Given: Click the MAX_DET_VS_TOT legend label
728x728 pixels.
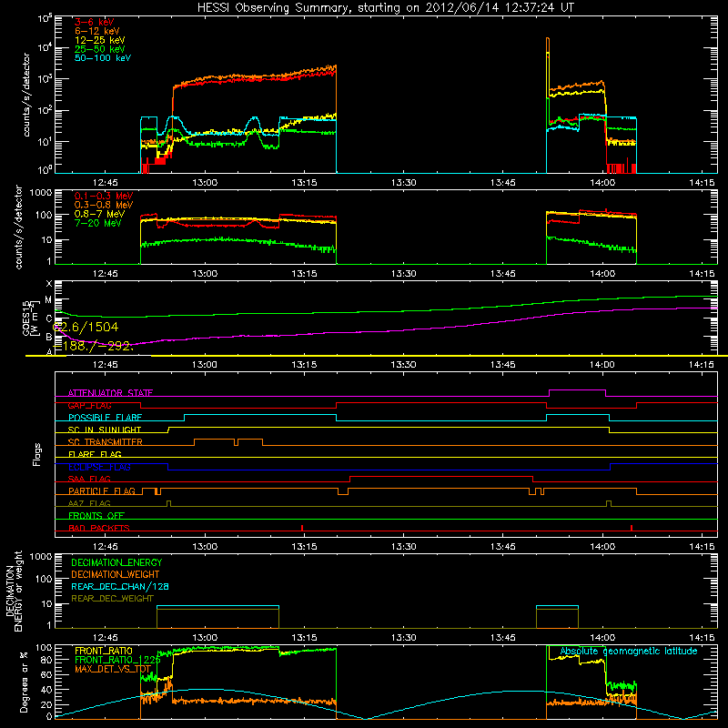Looking at the screenshot, I should pyautogui.click(x=113, y=669).
